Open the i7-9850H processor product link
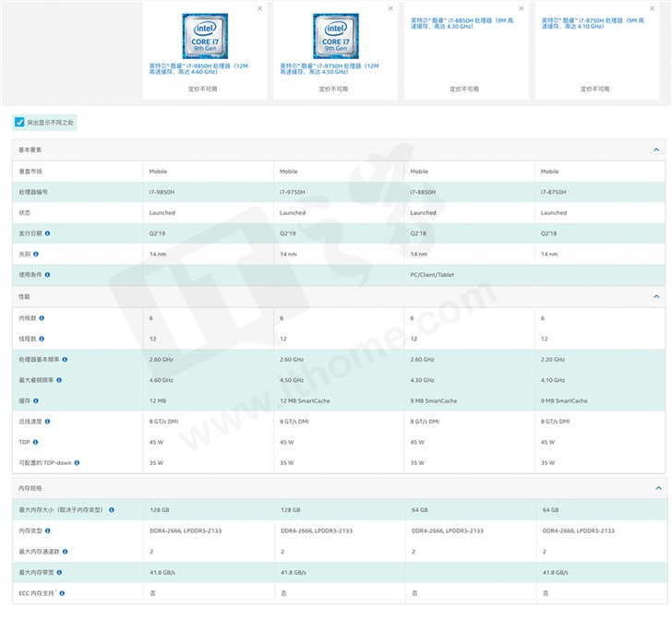 [198, 68]
